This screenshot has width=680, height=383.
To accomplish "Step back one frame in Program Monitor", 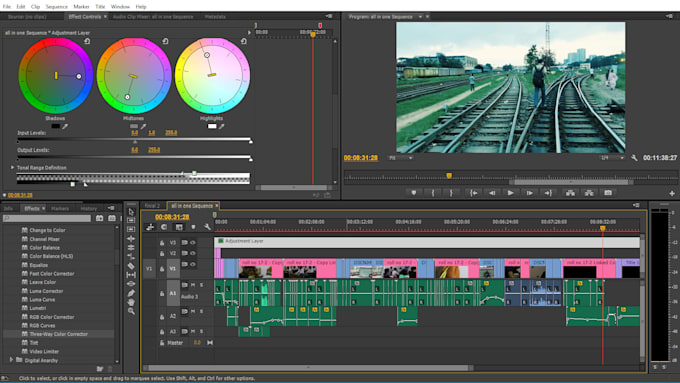I will (x=492, y=193).
